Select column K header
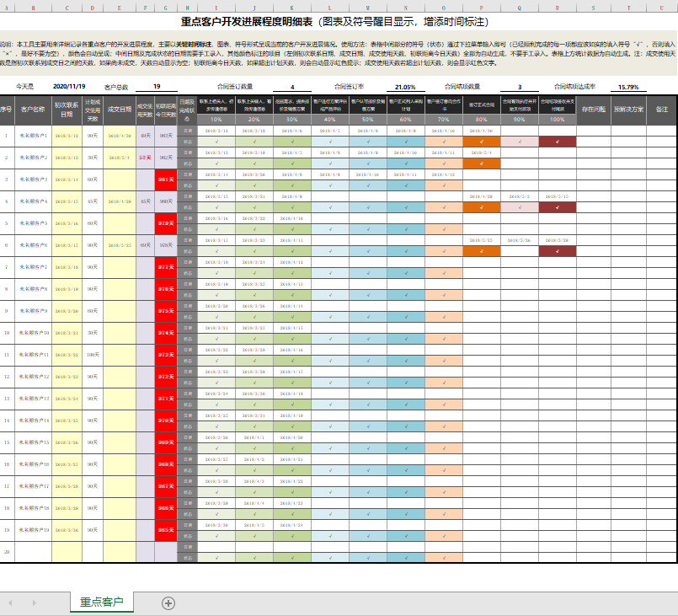The height and width of the screenshot is (616, 678). point(292,8)
